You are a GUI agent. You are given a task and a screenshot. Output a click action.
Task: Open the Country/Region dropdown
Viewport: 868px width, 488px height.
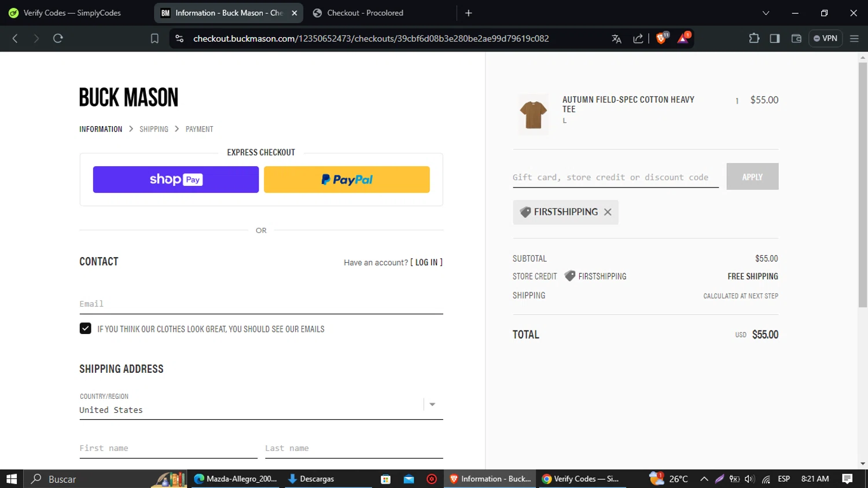[x=261, y=404]
